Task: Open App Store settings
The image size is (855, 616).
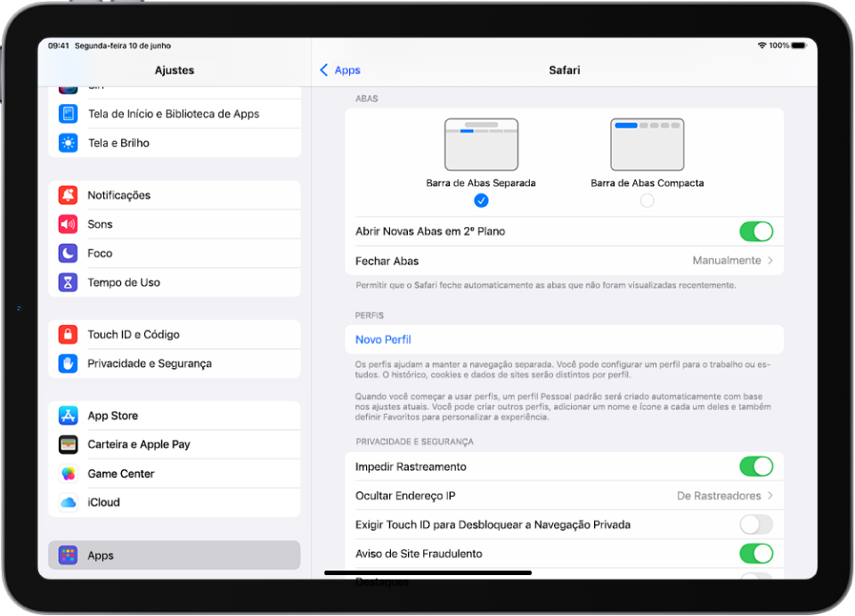Action: pos(175,416)
